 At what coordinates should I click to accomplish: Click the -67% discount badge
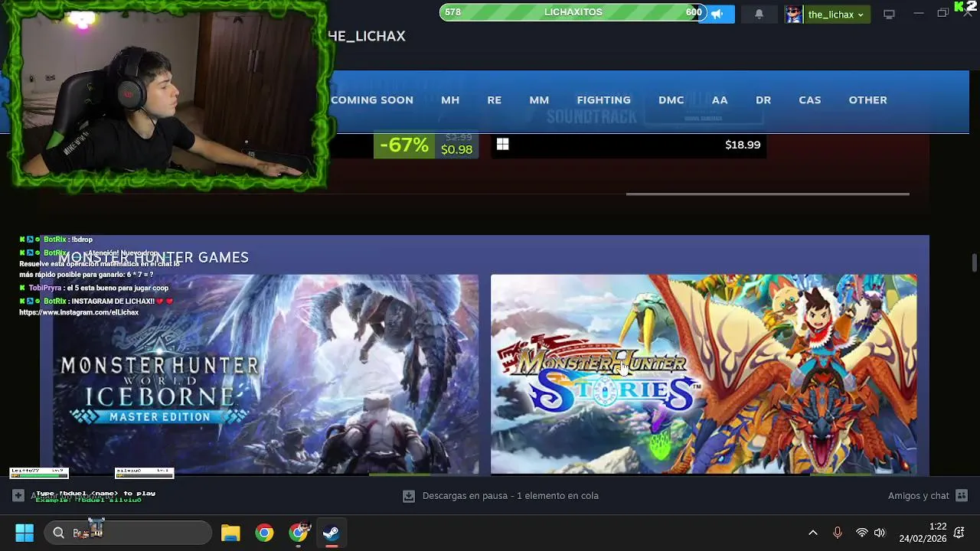[x=404, y=145]
